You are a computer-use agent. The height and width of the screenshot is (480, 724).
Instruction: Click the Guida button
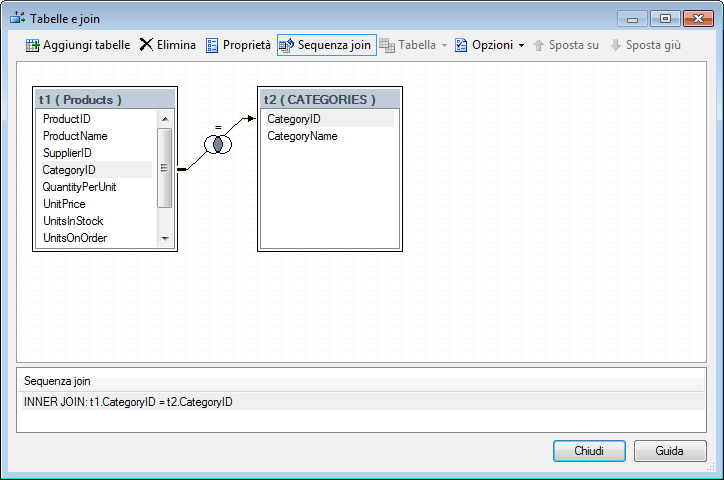[x=670, y=451]
